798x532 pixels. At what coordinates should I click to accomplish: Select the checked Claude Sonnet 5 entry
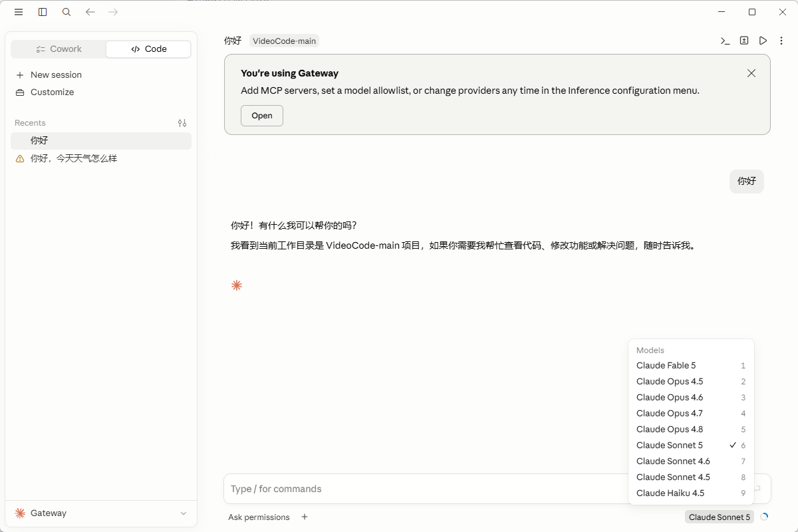691,445
